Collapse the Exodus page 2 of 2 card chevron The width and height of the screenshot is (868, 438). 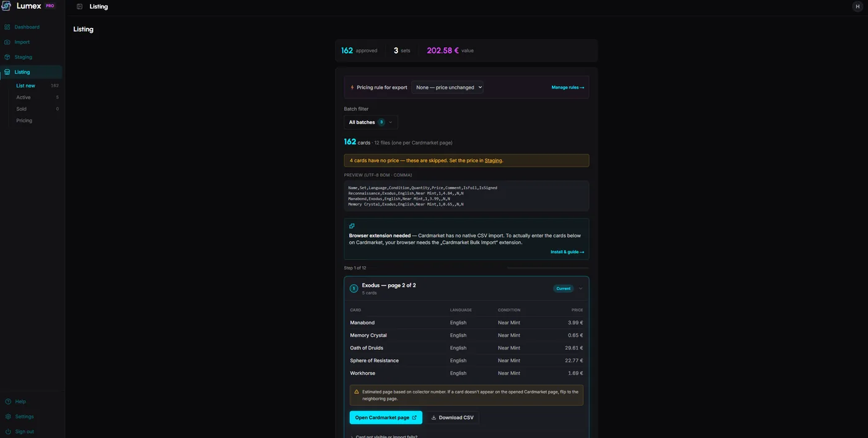pos(581,288)
